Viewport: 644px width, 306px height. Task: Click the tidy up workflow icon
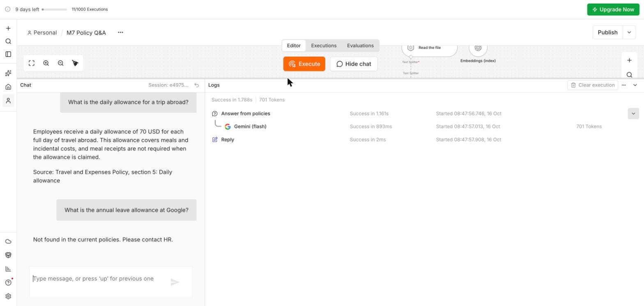point(75,63)
